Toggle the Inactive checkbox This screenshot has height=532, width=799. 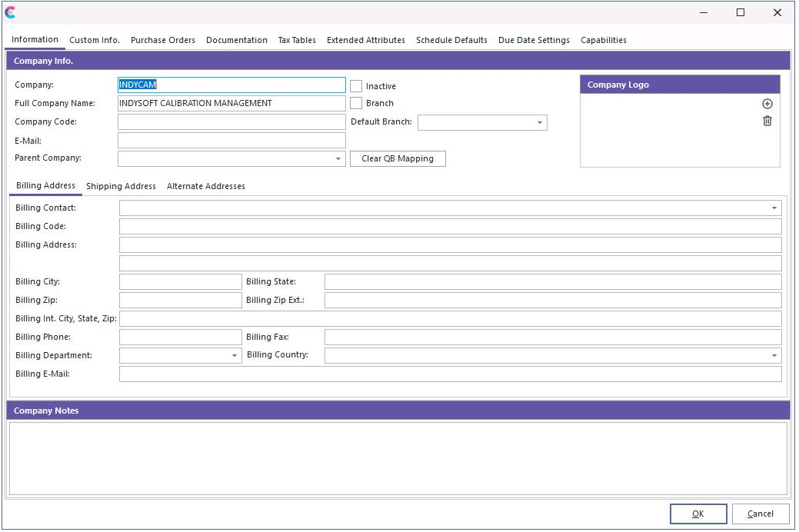356,86
